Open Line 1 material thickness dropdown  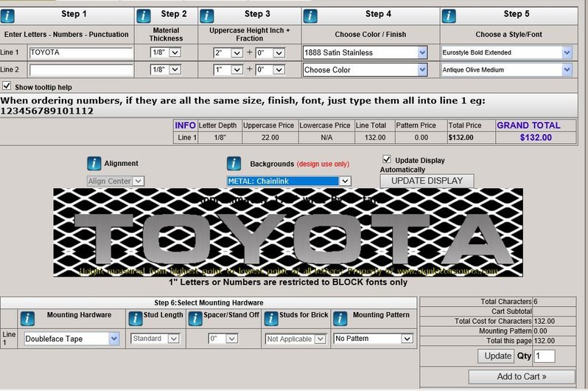click(166, 52)
